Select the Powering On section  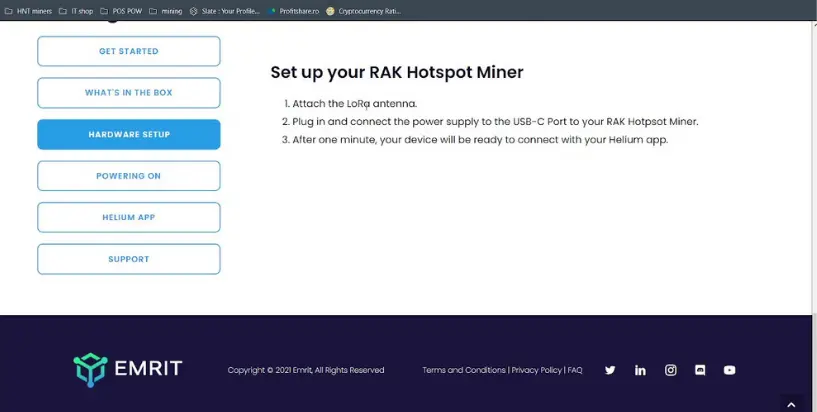(x=129, y=176)
